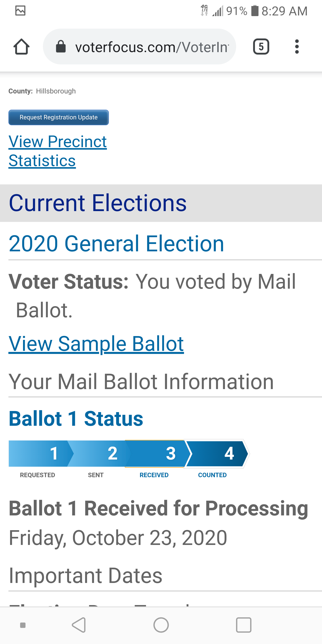This screenshot has width=322, height=644.
Task: Tap the browser home icon
Action: 21,47
